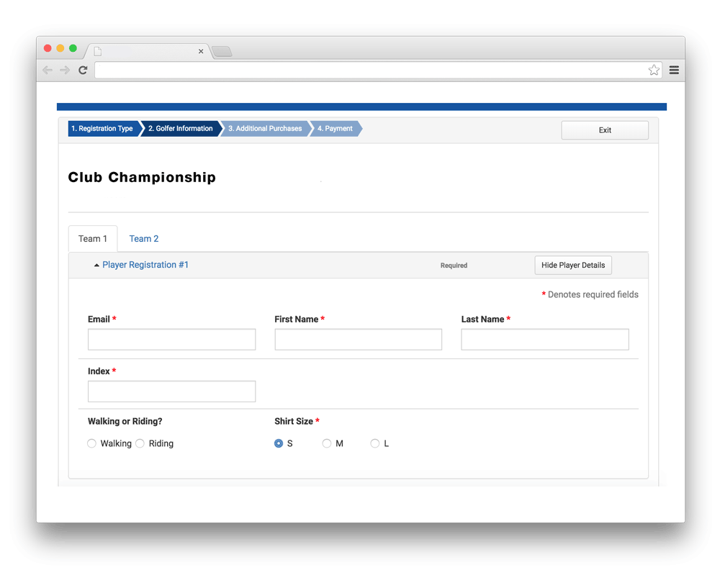720x588 pixels.
Task: Open a new browser tab
Action: point(222,52)
